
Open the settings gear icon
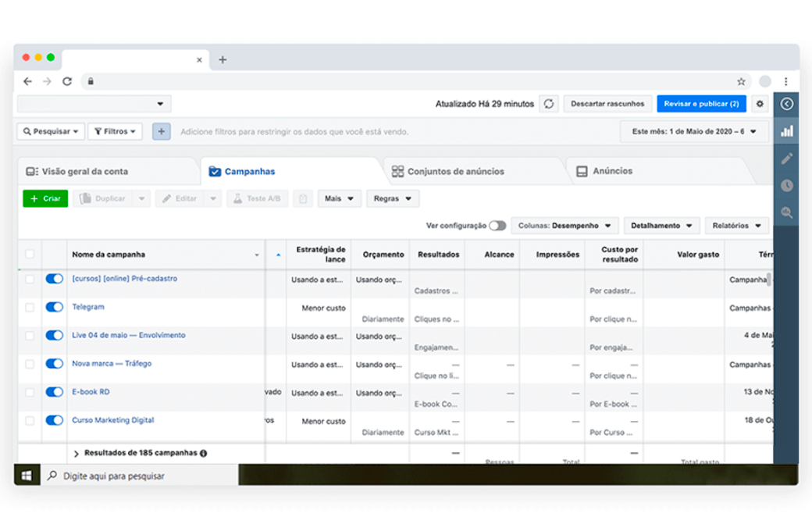760,104
